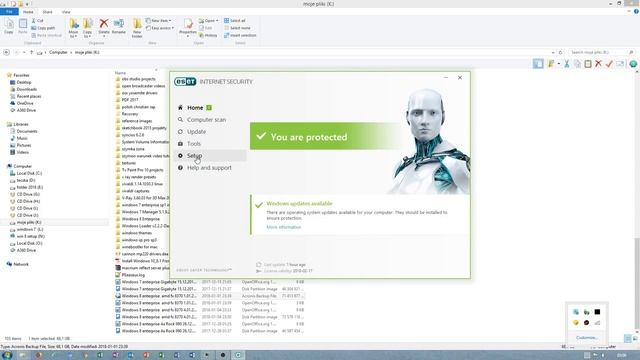Screen dimensions: 640x360
Task: Click Select none in the ribbon
Action: click(237, 28)
